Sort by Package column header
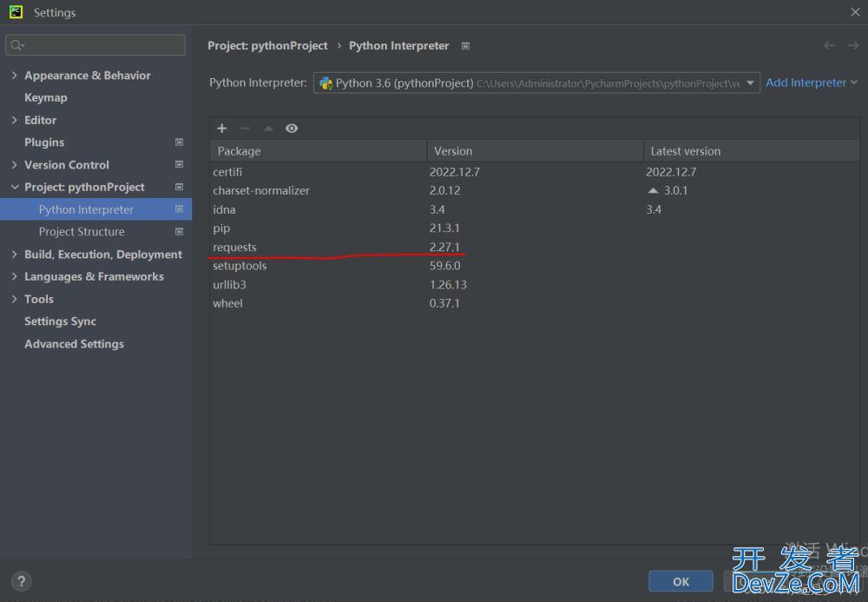Screen dimensions: 868x602 (319, 151)
